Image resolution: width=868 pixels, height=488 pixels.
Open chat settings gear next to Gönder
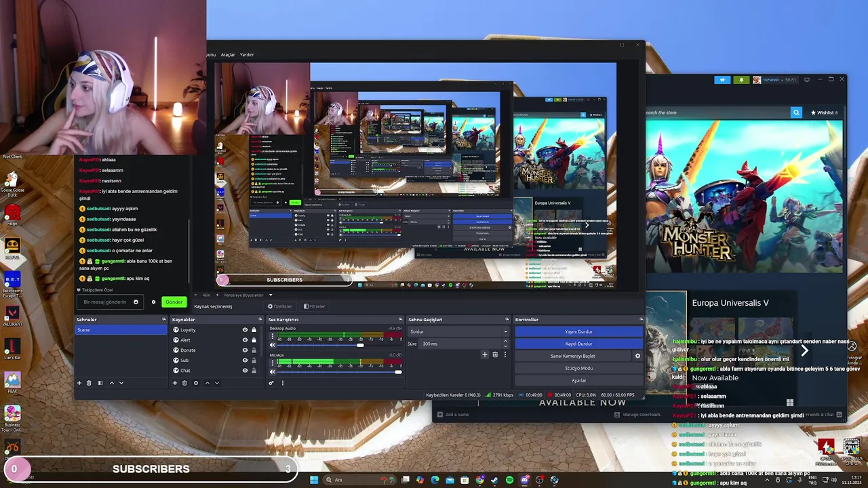(153, 302)
